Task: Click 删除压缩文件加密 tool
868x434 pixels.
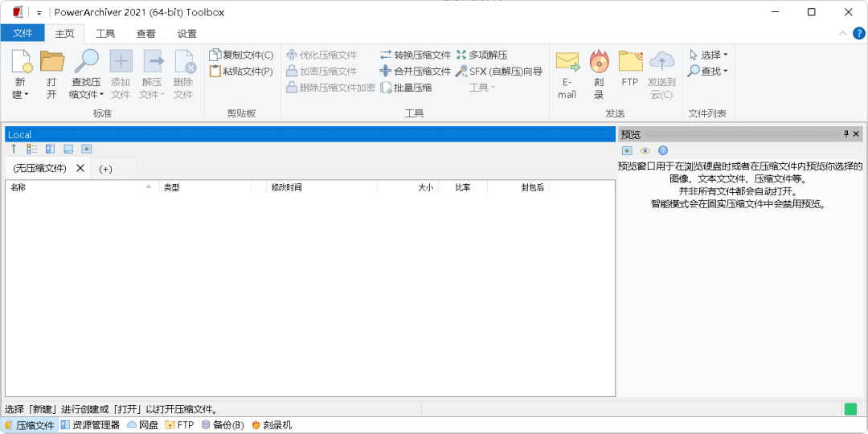Action: point(330,87)
